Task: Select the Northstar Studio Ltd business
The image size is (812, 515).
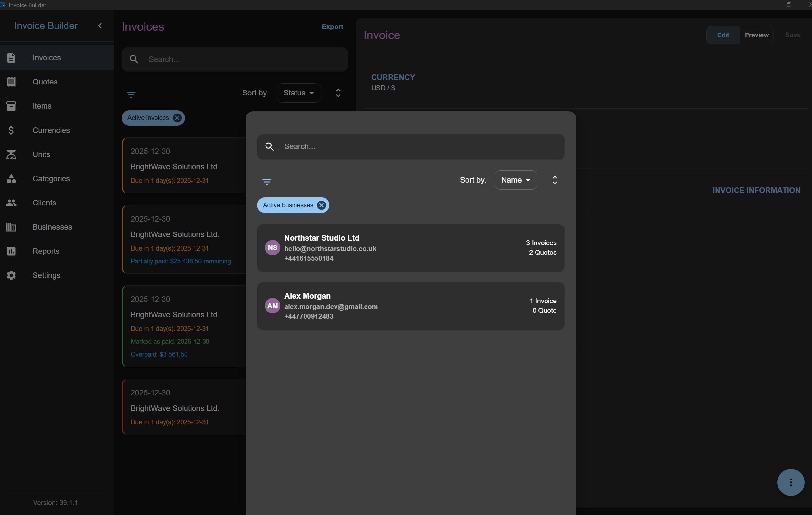Action: coord(410,248)
